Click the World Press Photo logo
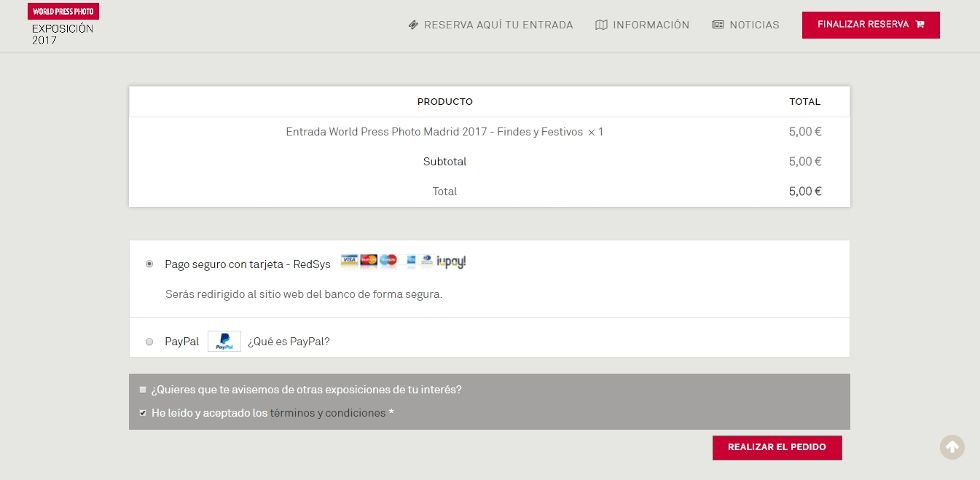The width and height of the screenshot is (980, 480). tap(63, 11)
